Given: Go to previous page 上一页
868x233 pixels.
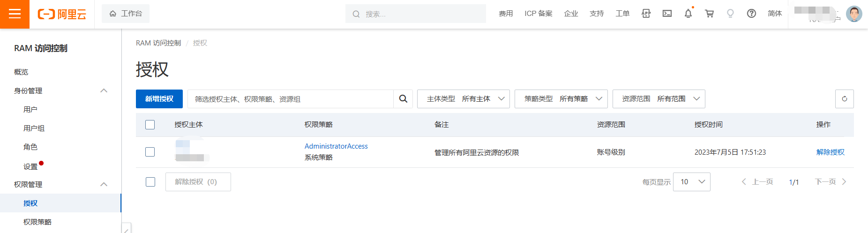Looking at the screenshot, I should pyautogui.click(x=757, y=182).
